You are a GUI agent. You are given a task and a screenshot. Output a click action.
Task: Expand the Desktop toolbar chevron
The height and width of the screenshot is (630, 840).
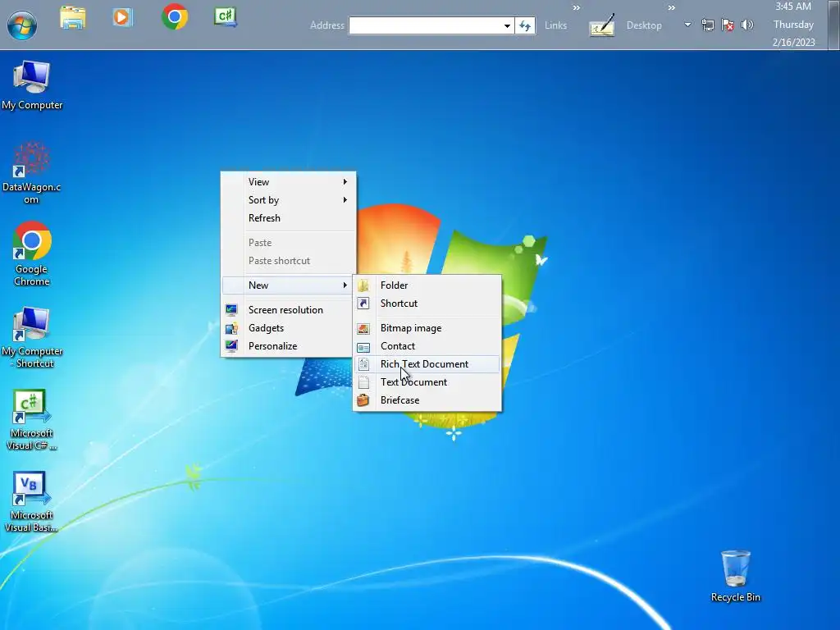point(671,7)
